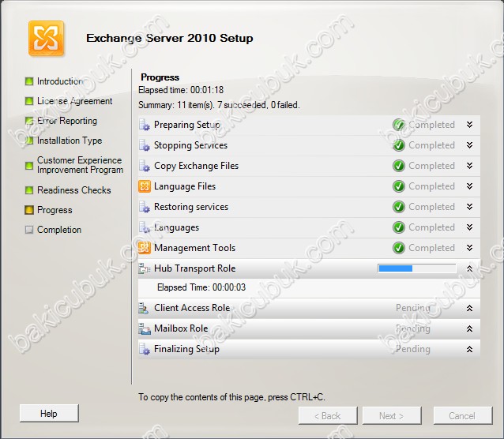Image resolution: width=504 pixels, height=439 pixels.
Task: Click the green square beside Readiness Checks
Action: [x=29, y=190]
